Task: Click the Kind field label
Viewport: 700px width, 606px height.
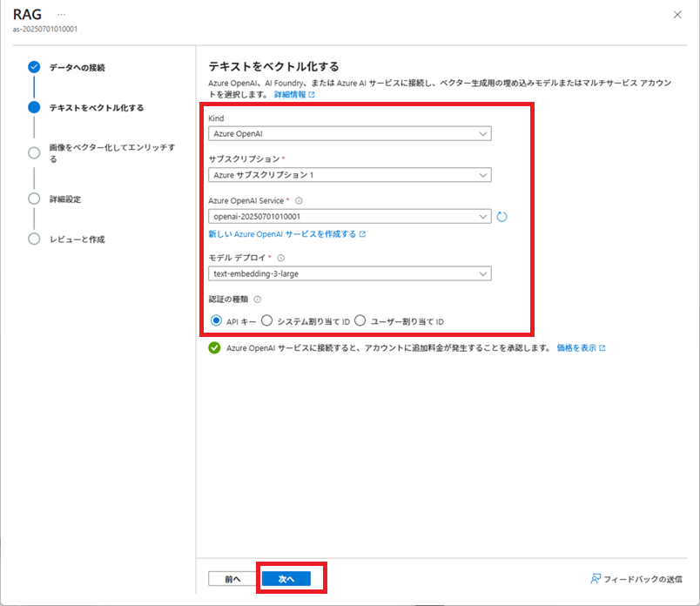Action: 216,118
